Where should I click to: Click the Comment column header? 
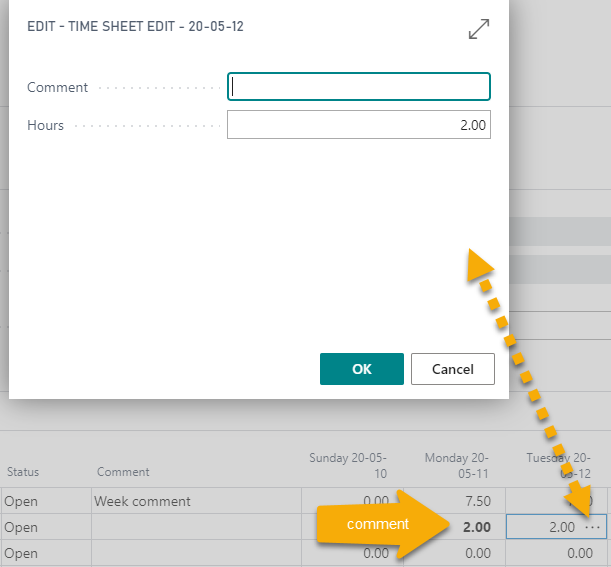(x=123, y=472)
